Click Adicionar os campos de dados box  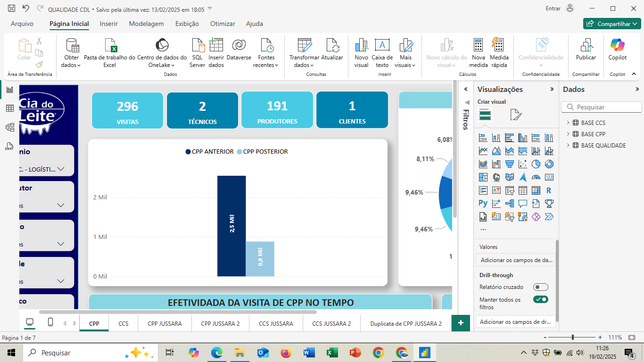point(516,260)
